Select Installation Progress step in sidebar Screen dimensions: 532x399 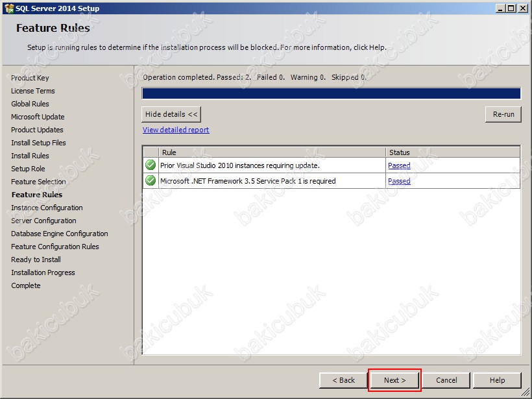pos(43,272)
